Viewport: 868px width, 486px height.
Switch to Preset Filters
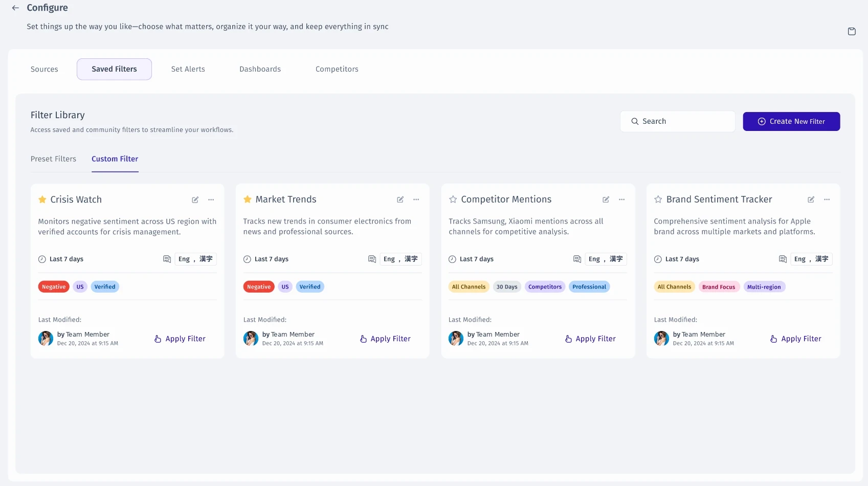click(x=53, y=159)
